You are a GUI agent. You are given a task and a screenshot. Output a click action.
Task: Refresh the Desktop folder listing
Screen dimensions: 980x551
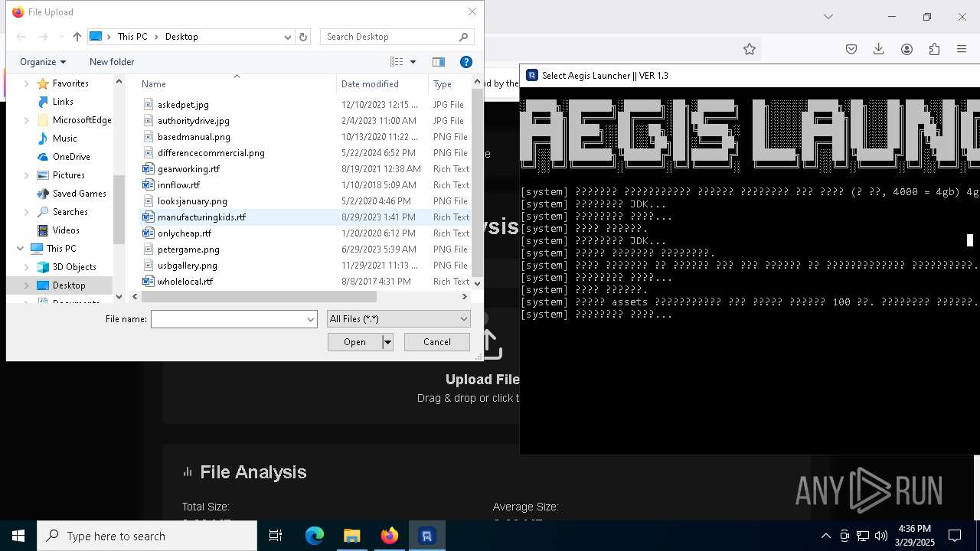point(303,37)
